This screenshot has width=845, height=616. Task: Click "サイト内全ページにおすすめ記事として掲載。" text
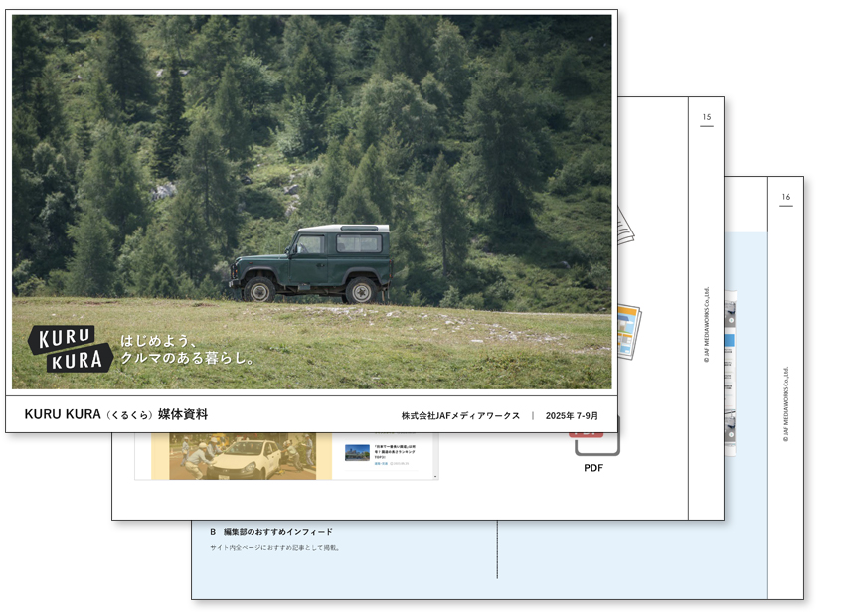click(x=274, y=548)
